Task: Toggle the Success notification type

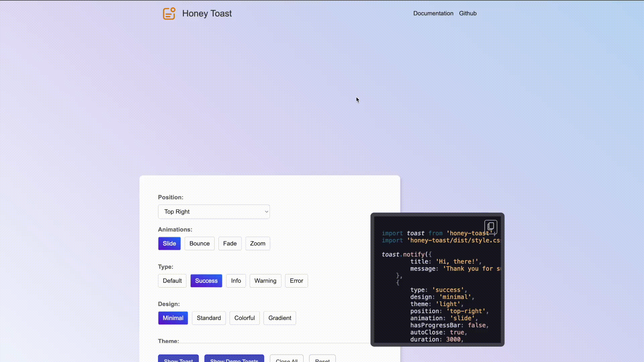Action: click(x=206, y=281)
